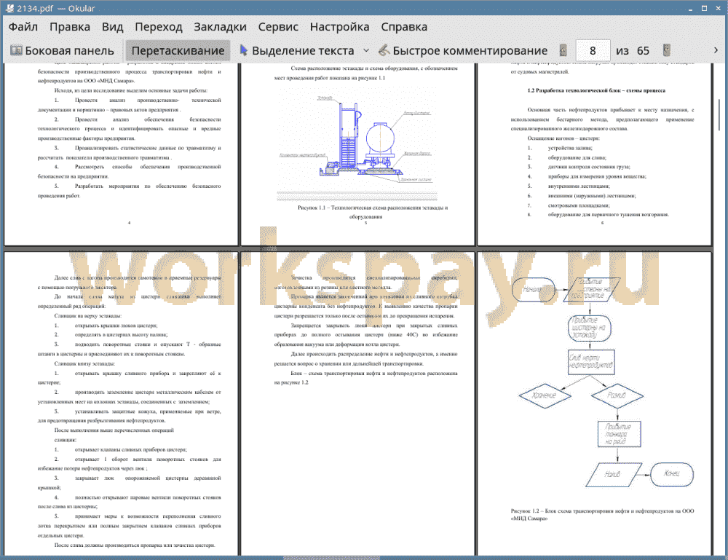This screenshot has width=728, height=560.
Task: Click the Разлив diamond in flowchart
Action: coord(617,395)
